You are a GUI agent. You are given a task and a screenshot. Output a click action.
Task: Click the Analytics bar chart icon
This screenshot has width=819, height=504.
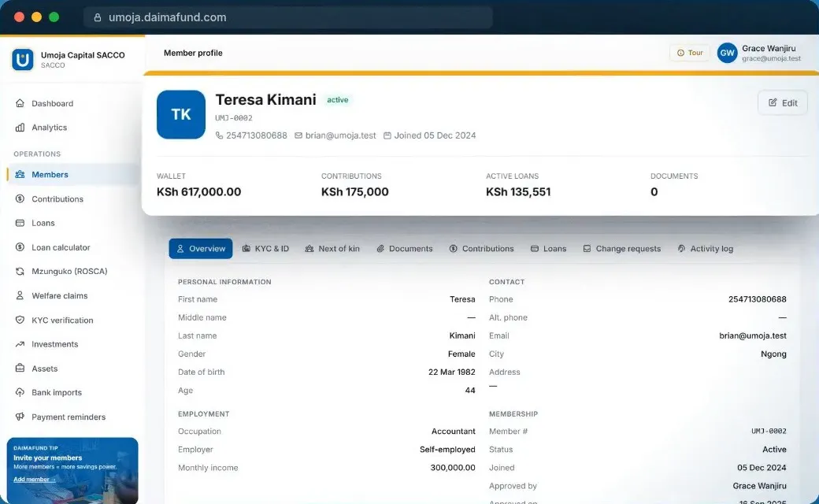[20, 128]
